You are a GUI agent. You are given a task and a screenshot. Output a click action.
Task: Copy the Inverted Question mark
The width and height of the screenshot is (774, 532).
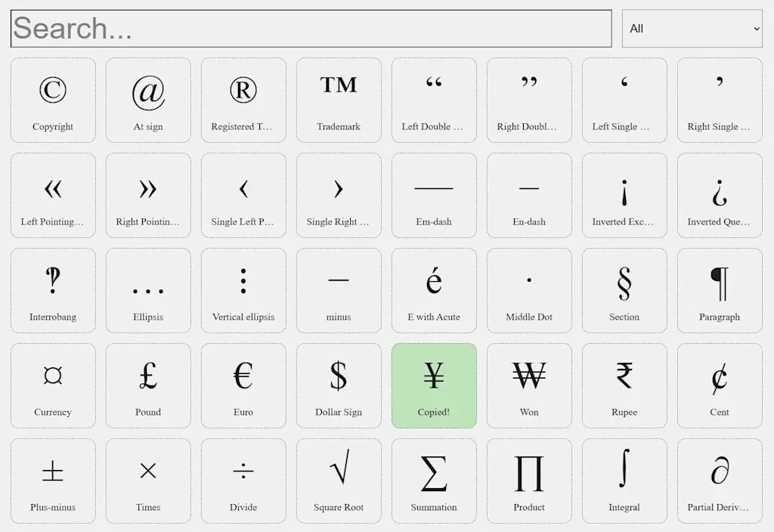(720, 194)
